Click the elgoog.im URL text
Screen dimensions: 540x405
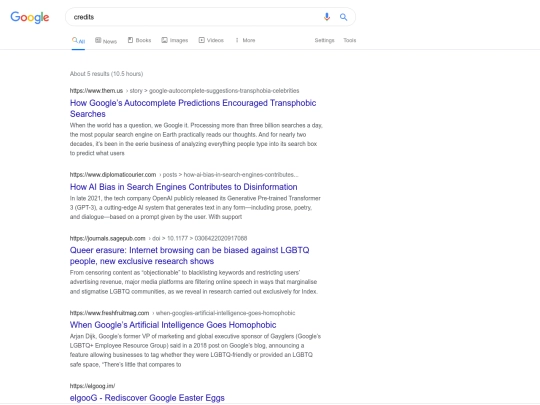[x=92, y=386]
